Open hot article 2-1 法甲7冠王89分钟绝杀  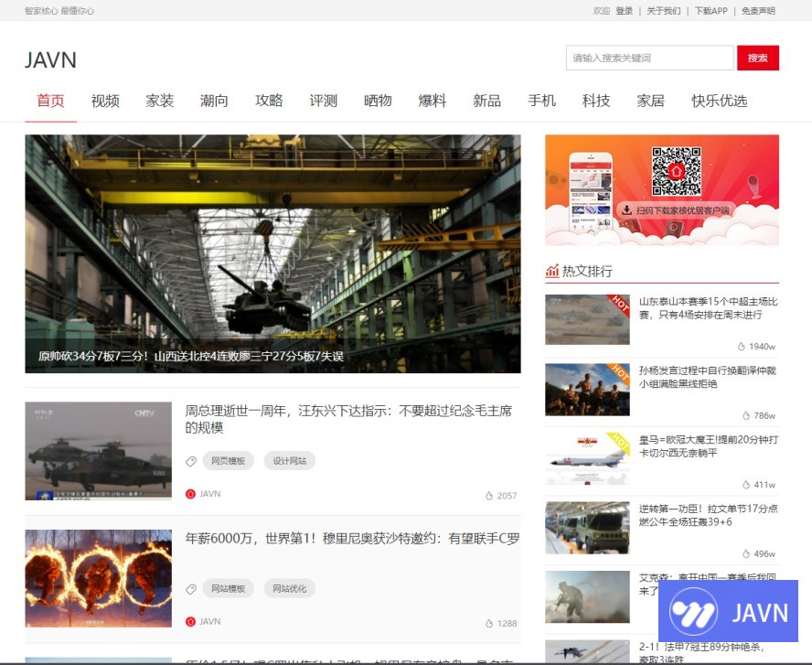(x=701, y=652)
